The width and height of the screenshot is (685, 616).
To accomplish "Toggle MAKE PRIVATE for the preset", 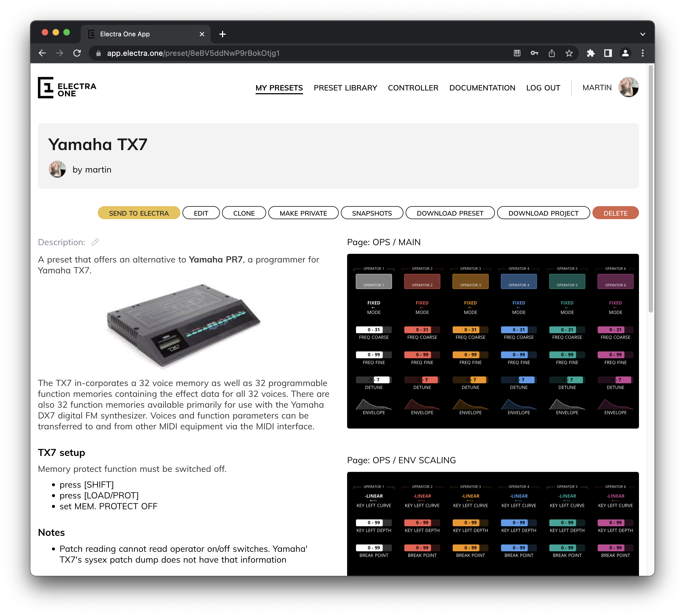I will coord(303,213).
